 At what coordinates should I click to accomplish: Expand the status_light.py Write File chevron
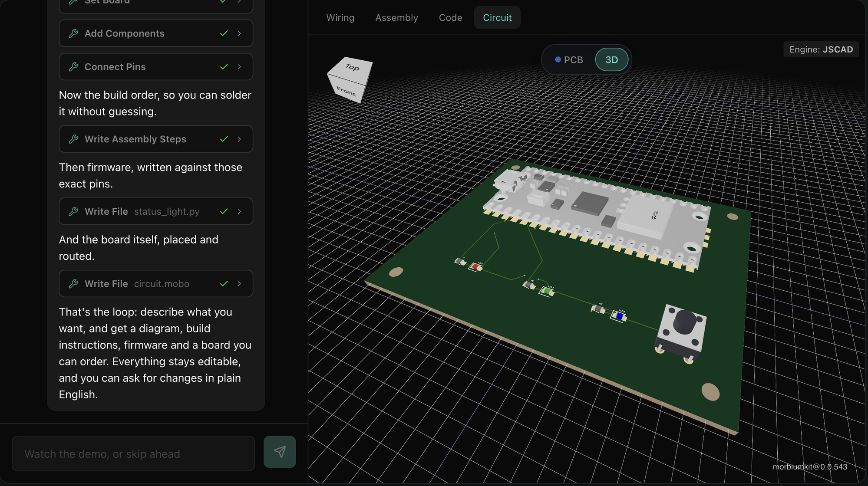click(239, 211)
